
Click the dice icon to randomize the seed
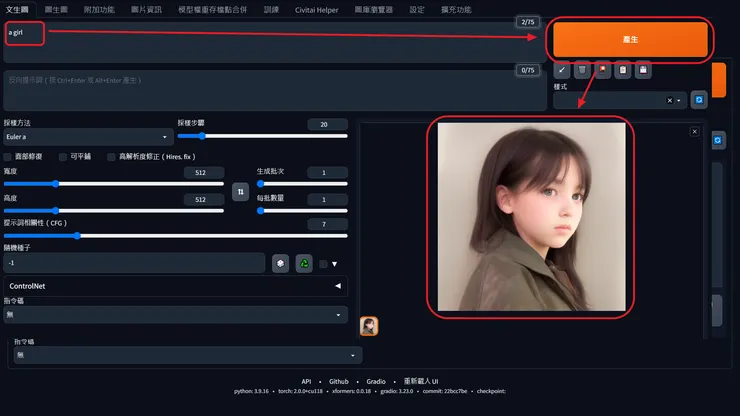point(280,263)
